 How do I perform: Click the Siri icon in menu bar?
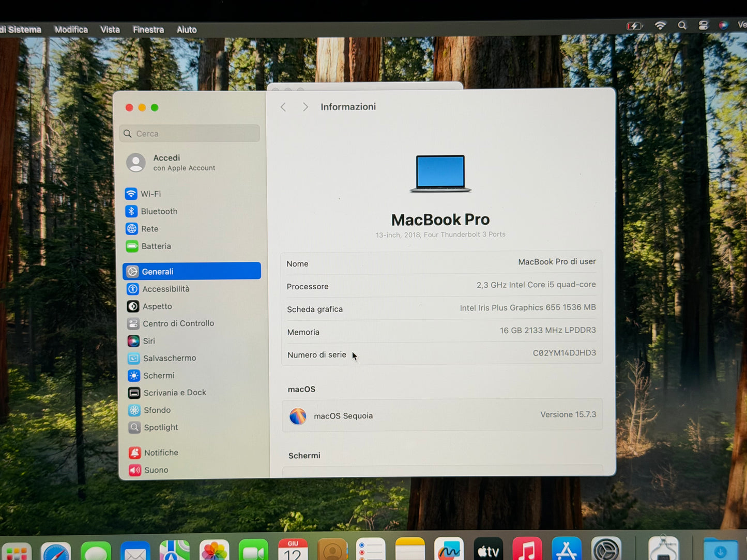(x=724, y=25)
